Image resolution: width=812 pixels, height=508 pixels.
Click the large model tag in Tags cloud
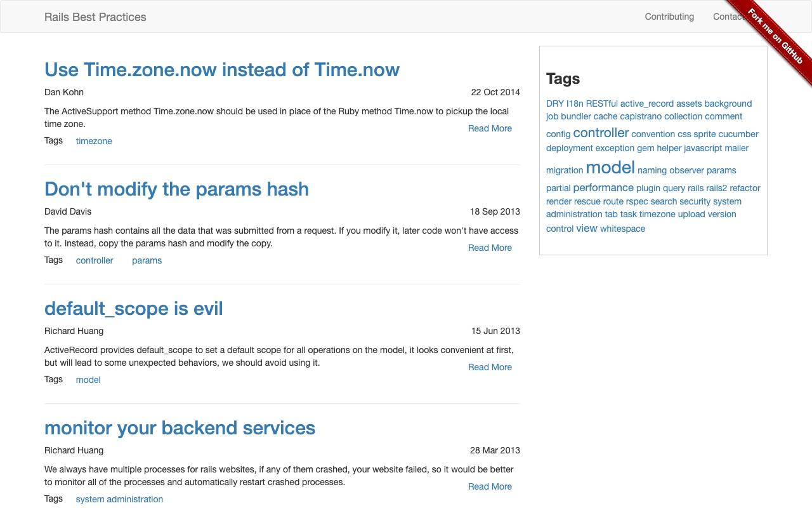(x=610, y=167)
